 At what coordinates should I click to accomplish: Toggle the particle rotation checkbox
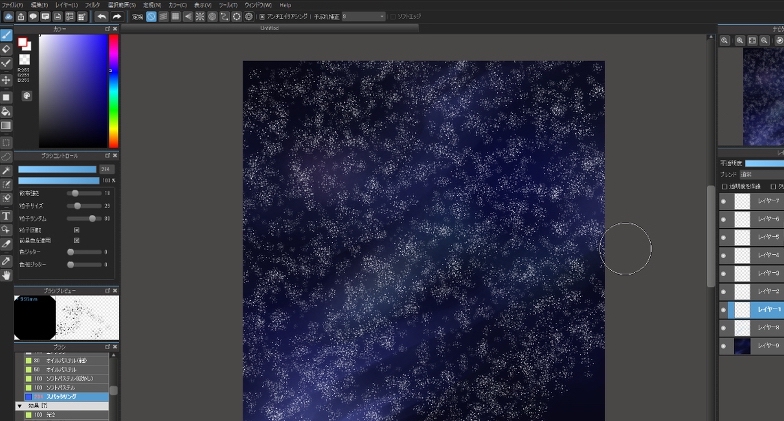77,230
